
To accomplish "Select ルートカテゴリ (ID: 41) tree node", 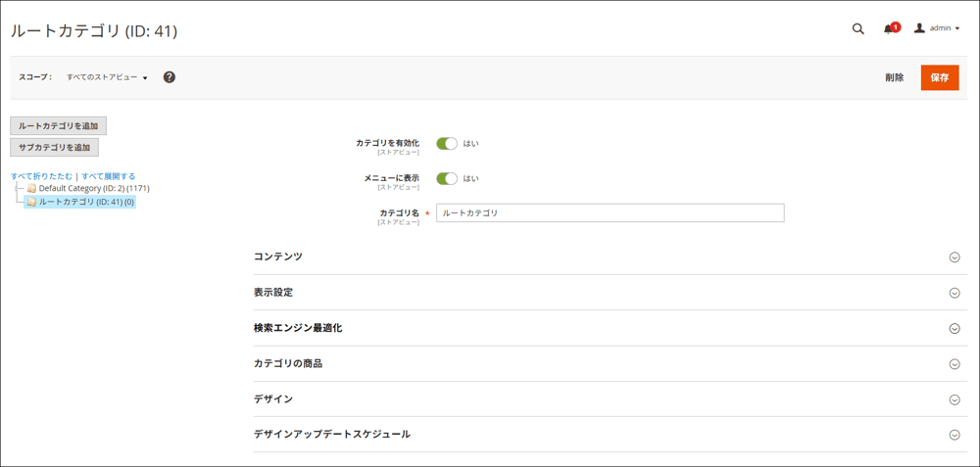I will 87,202.
